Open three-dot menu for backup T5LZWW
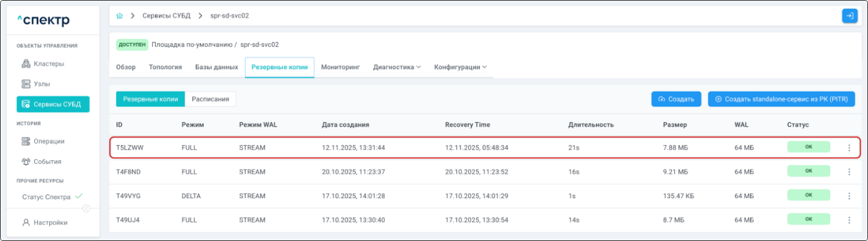This screenshot has height=241, width=868. (x=849, y=148)
